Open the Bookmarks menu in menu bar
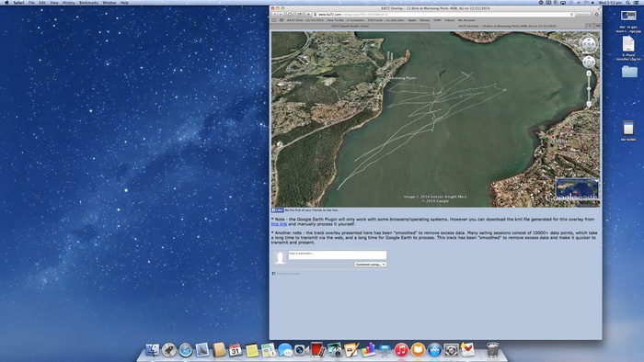This screenshot has width=644, height=362. coord(88,3)
